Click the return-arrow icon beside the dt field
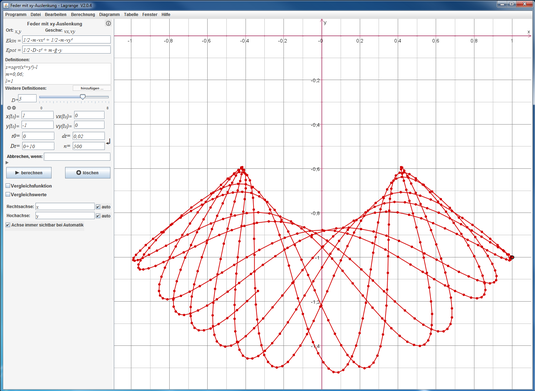 (x=108, y=141)
